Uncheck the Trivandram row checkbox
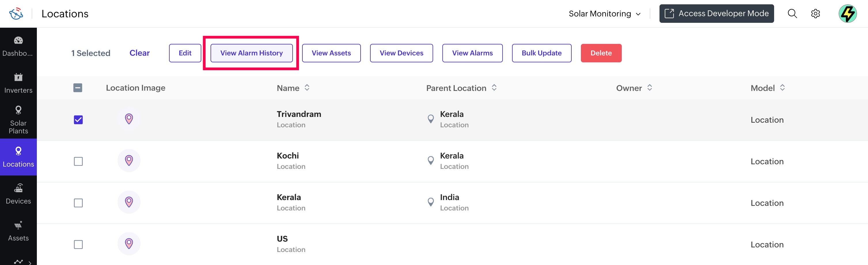The width and height of the screenshot is (868, 265). tap(78, 120)
